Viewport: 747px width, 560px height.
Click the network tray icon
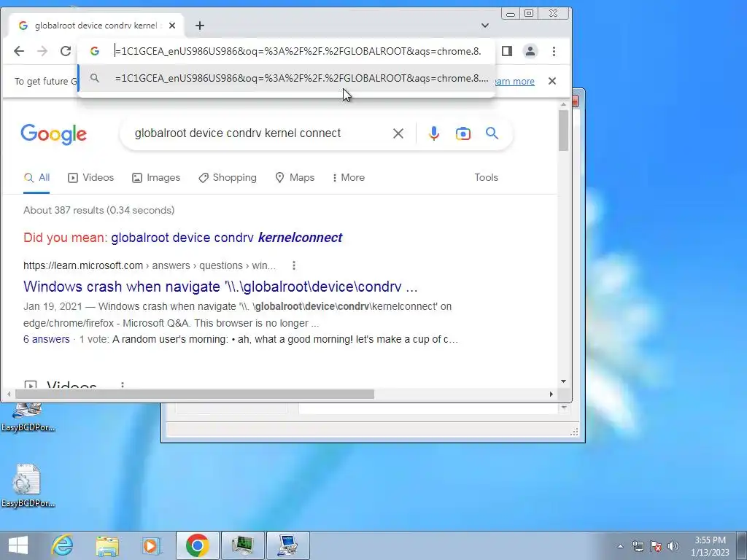(638, 546)
